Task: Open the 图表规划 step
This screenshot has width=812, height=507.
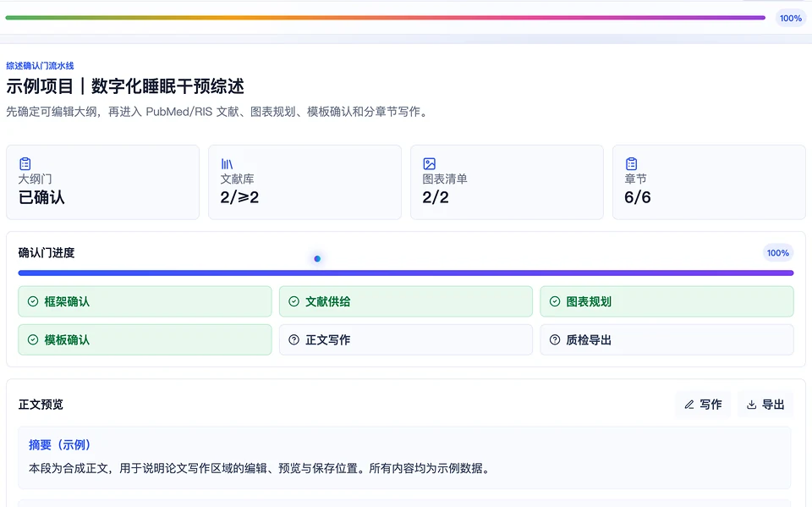Action: (x=667, y=301)
